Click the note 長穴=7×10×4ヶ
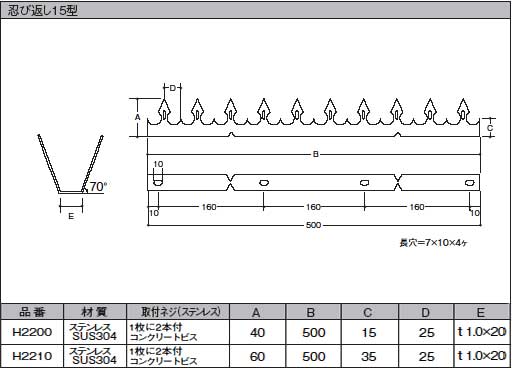Image resolution: width=512 pixels, height=369 pixels. [433, 243]
